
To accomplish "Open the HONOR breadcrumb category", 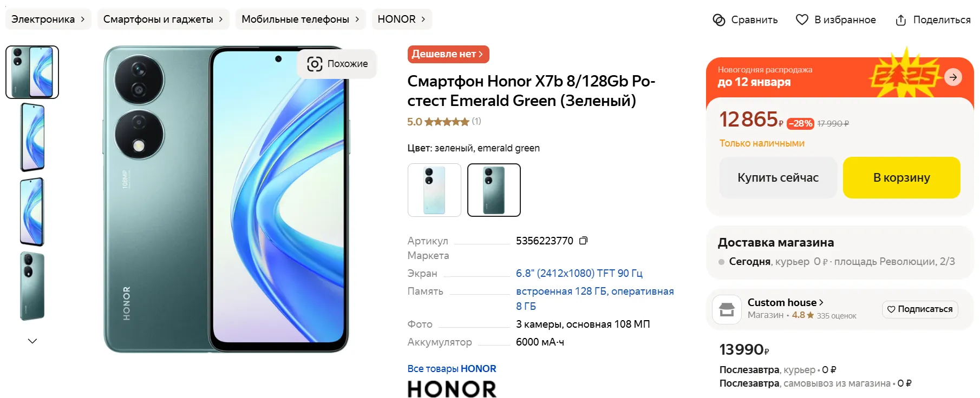I will (402, 19).
